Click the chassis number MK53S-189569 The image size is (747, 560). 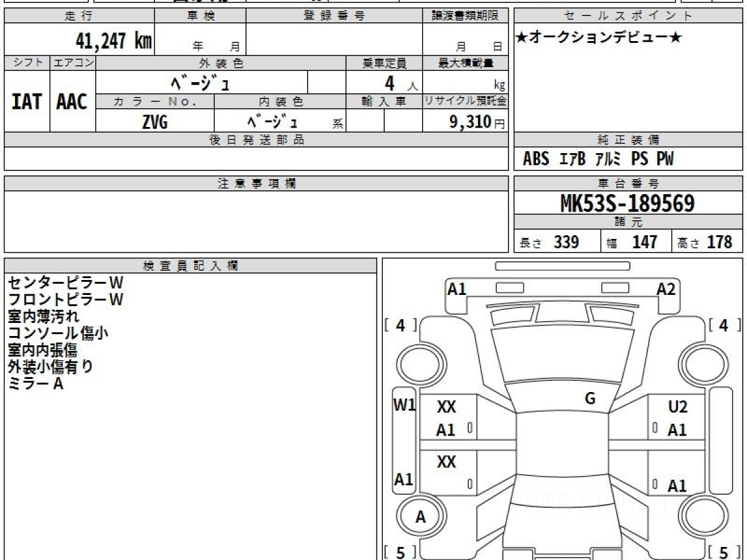coord(627,203)
